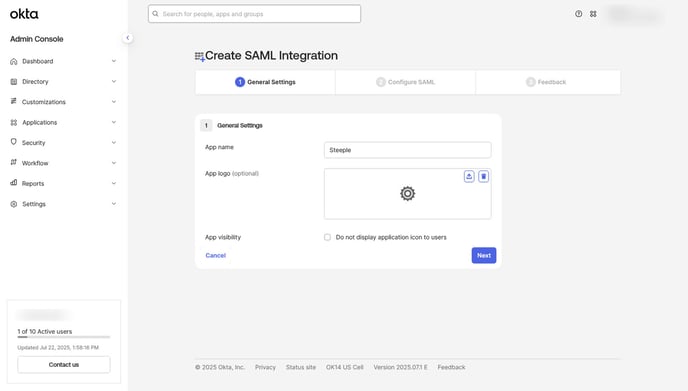688x391 pixels.
Task: Open the Status site footer link
Action: coord(301,367)
